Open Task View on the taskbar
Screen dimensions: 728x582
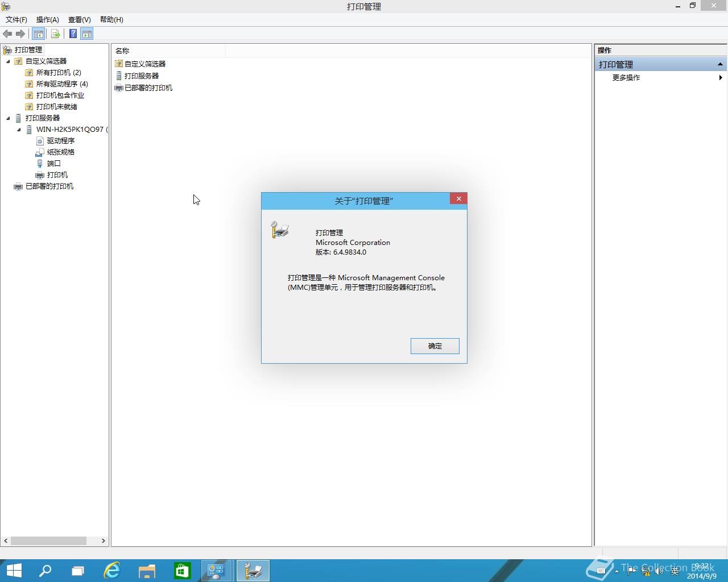tap(78, 571)
